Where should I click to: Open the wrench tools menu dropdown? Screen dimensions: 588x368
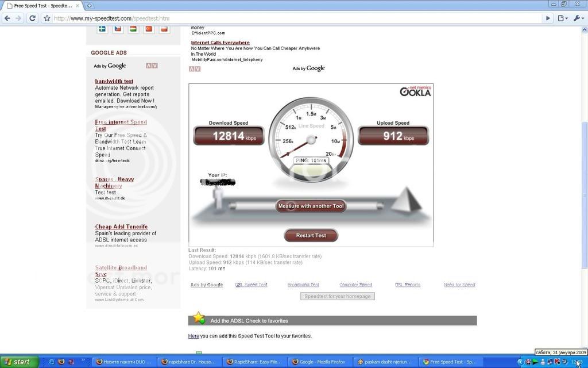(x=578, y=18)
